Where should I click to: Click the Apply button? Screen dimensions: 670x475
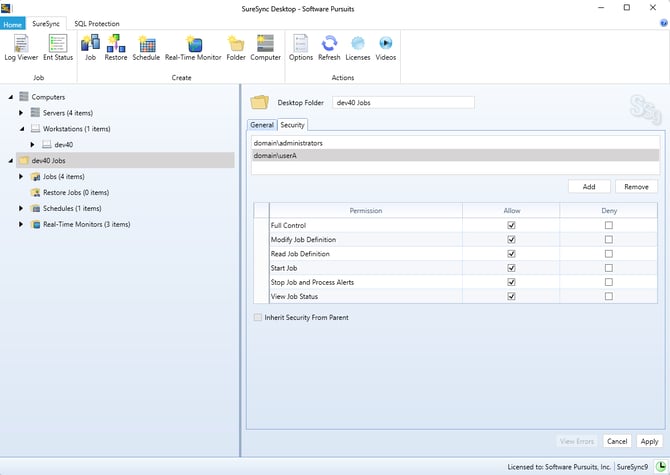tap(649, 441)
